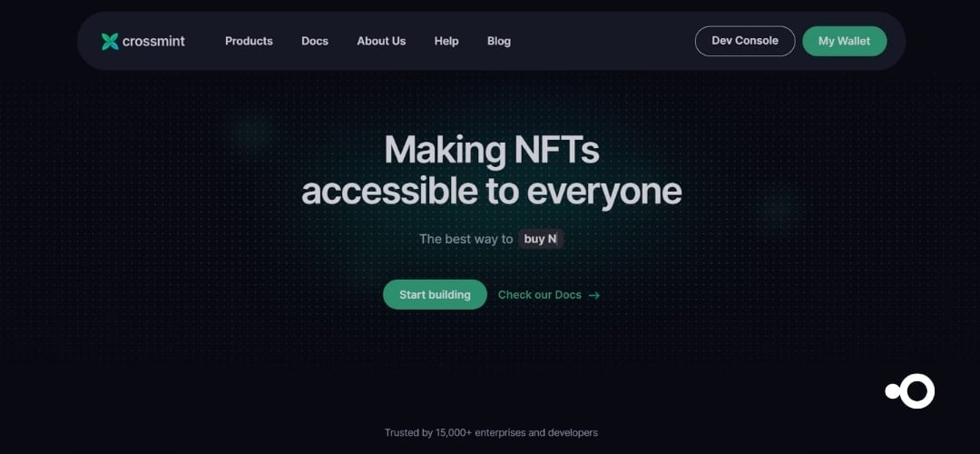Go to Docs in navigation bar
980x454 pixels.
point(315,41)
